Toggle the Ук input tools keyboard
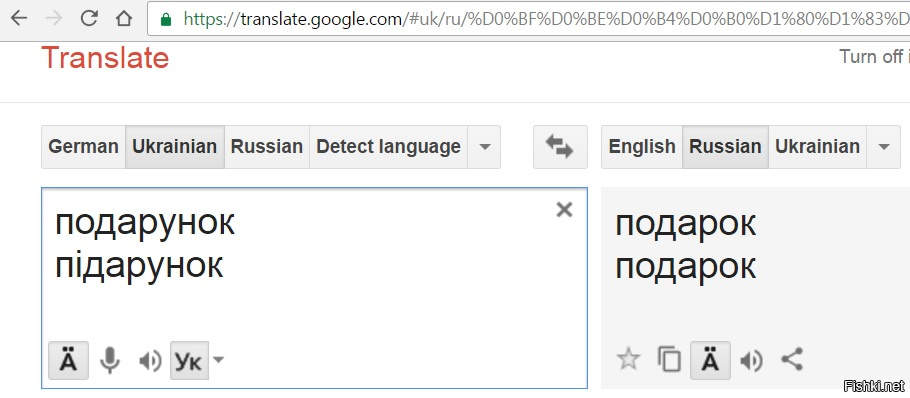Screen dimensions: 910x398 click(189, 360)
